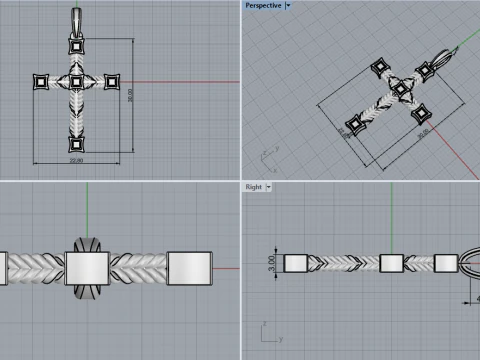
Task: Click the Perspective viewport title label
Action: click(263, 5)
